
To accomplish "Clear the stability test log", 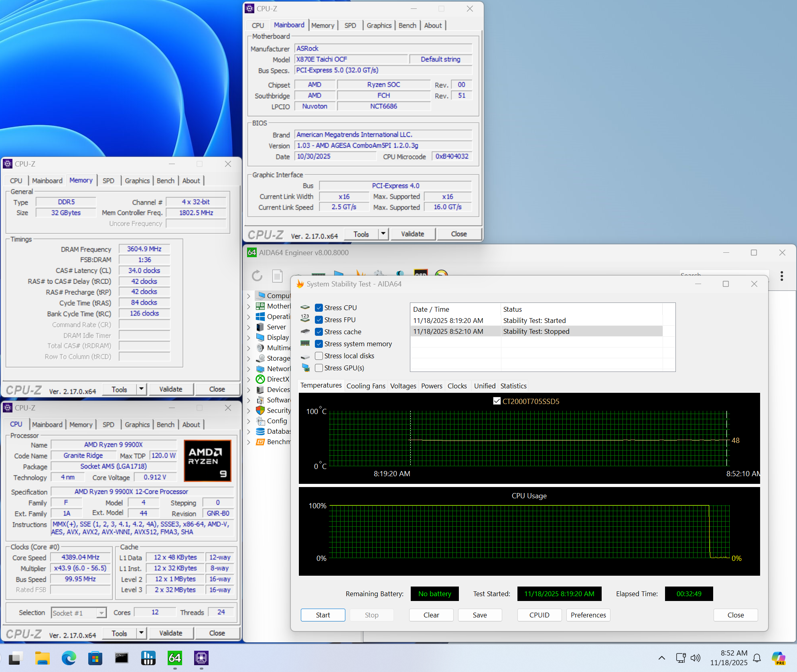I will click(431, 615).
